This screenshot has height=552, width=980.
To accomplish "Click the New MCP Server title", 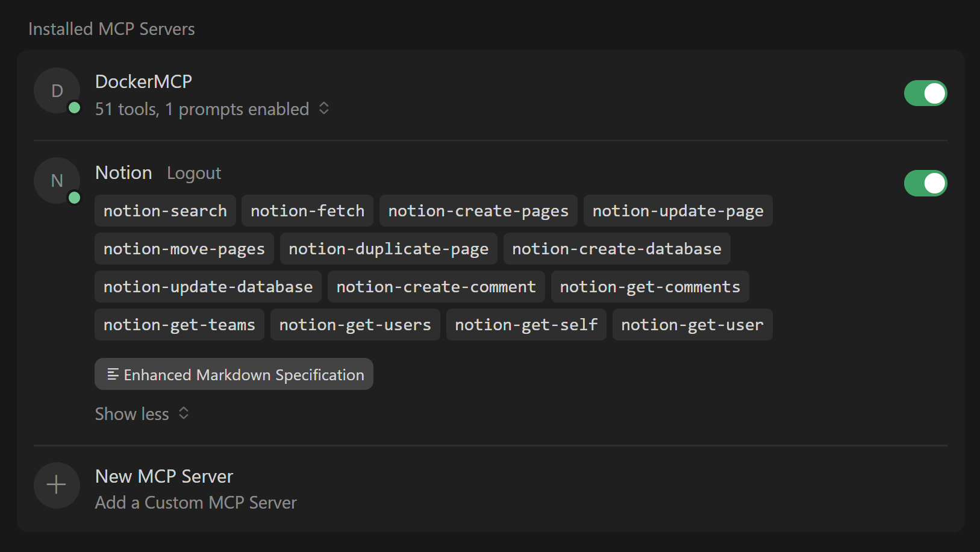I will (164, 476).
